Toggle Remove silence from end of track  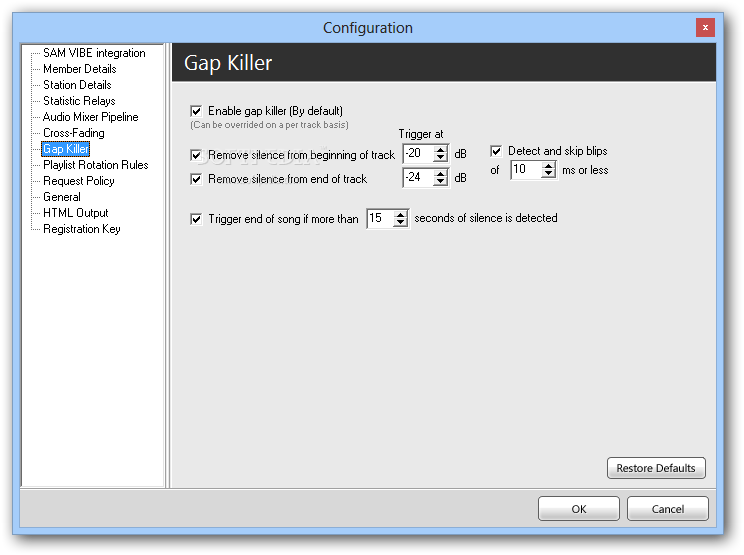(196, 179)
